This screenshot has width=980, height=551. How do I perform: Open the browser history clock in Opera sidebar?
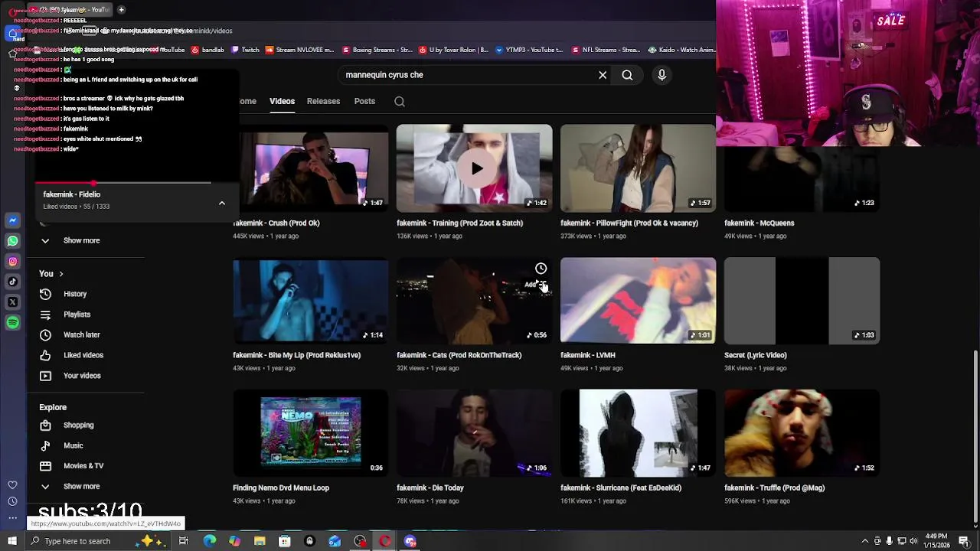[x=12, y=501]
